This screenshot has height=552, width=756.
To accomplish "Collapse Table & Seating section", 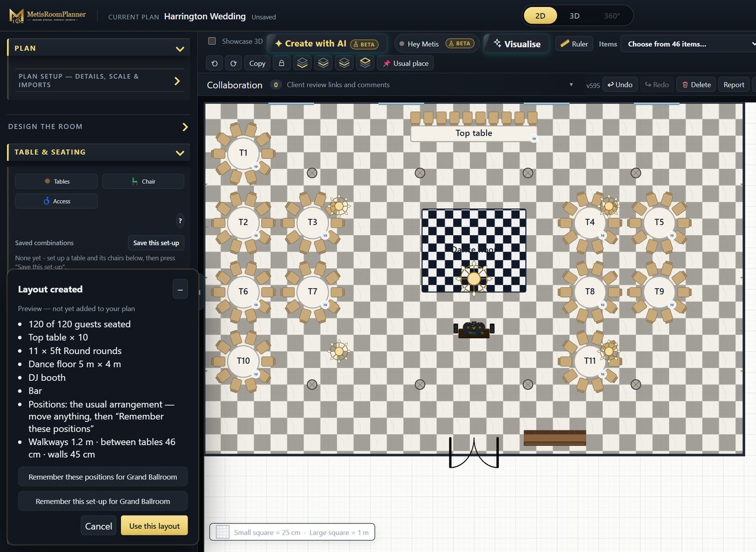I will pos(180,153).
